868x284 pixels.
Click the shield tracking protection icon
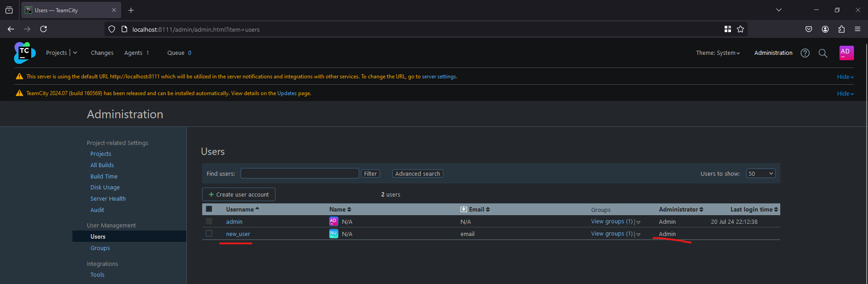112,29
